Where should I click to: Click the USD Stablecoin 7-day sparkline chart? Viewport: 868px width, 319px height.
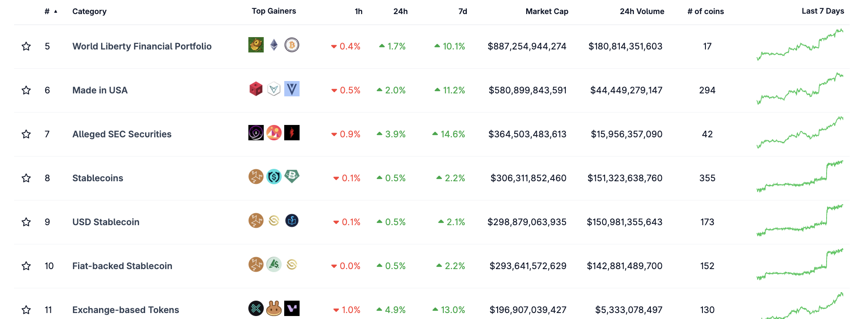tap(800, 221)
